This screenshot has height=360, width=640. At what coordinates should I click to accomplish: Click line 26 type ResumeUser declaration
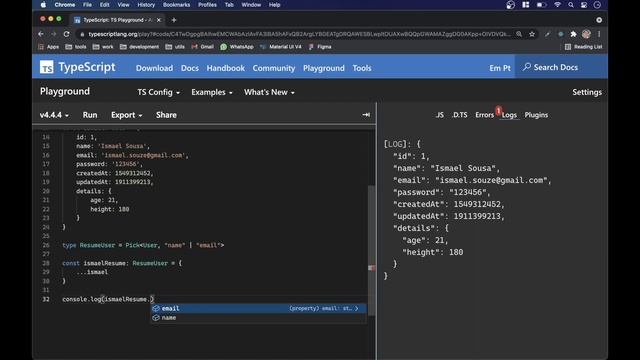coord(143,245)
